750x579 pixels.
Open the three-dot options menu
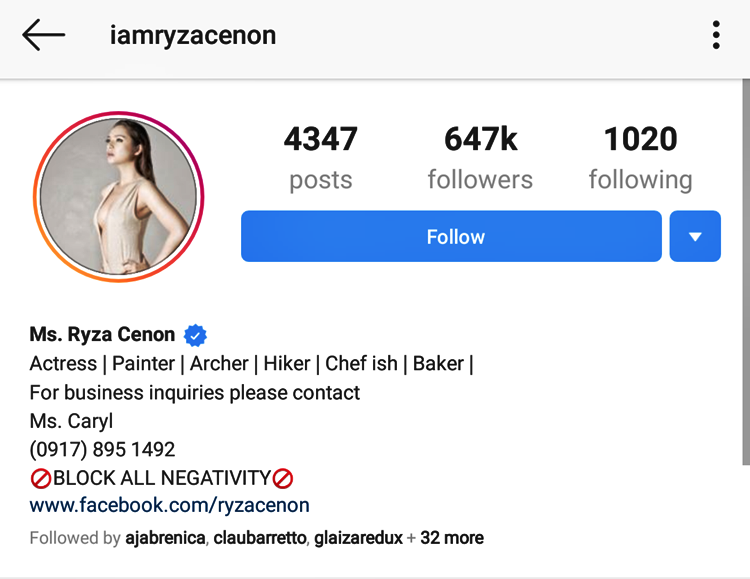[x=716, y=35]
